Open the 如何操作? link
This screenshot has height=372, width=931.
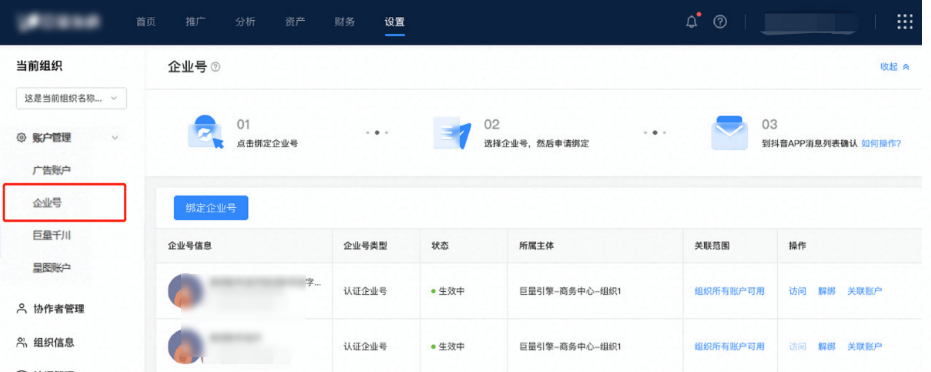coord(881,143)
